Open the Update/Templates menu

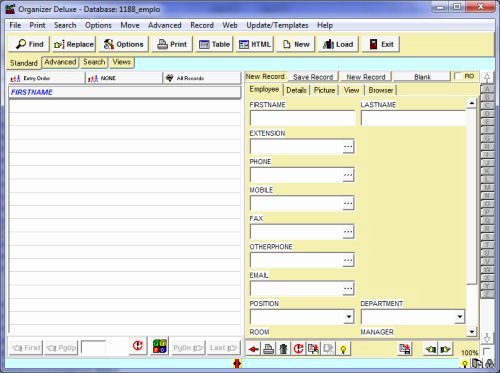[277, 25]
